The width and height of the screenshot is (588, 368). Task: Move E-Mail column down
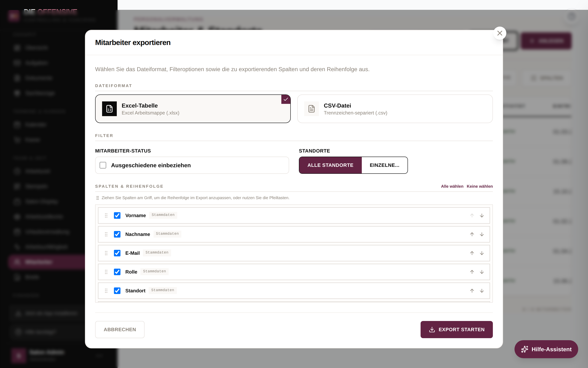click(482, 253)
